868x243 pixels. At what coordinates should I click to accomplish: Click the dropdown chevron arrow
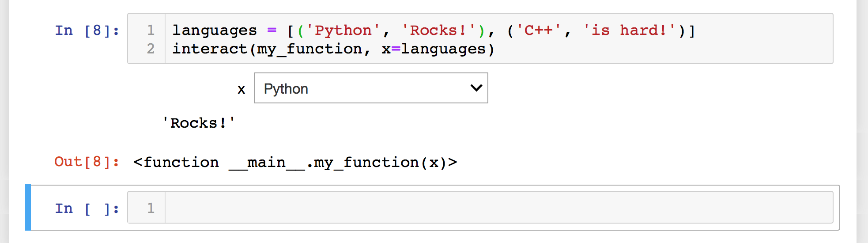[476, 88]
